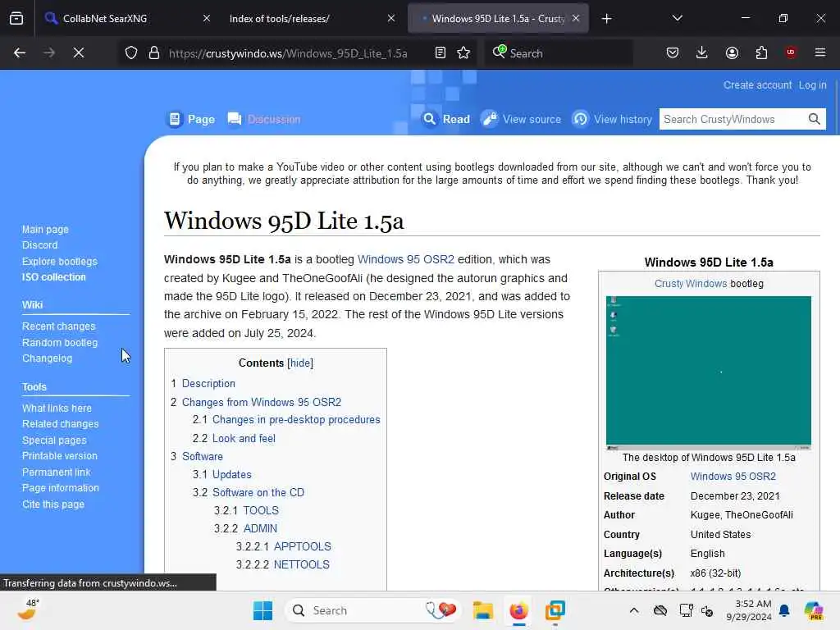
Task: Open the Firefox account icon
Action: pos(732,52)
